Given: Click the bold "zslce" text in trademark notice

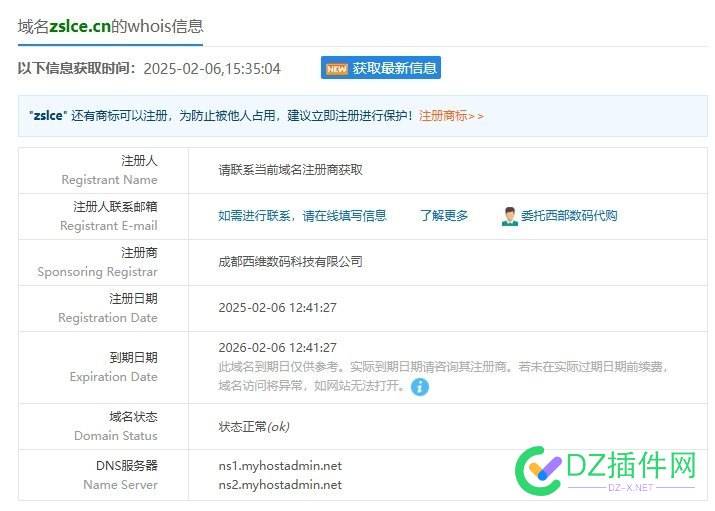Looking at the screenshot, I should coord(46,116).
